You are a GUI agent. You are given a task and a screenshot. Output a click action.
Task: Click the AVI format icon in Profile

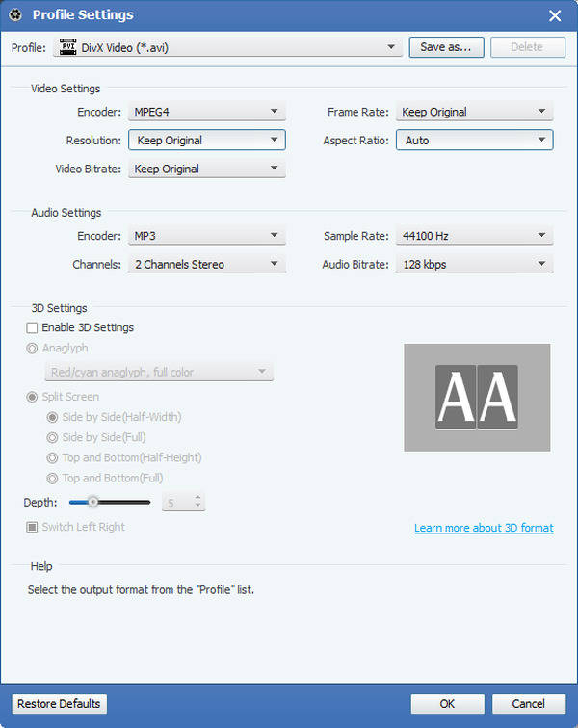[x=67, y=46]
